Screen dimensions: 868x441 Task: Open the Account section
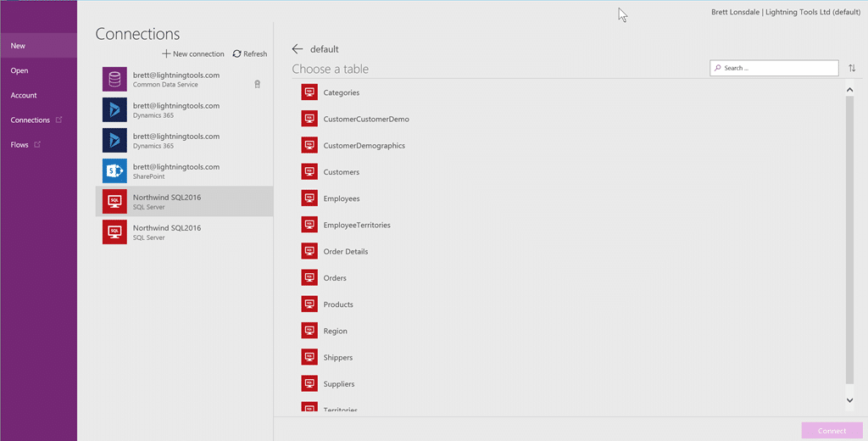39,95
